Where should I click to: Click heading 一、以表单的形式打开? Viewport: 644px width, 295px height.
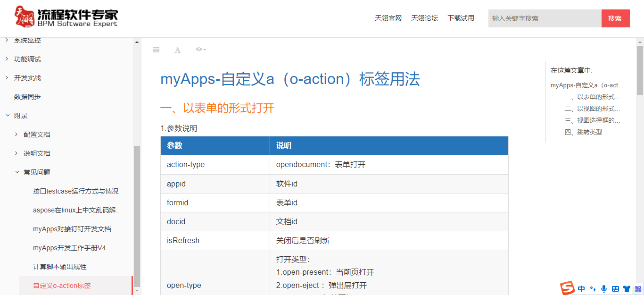pos(217,108)
